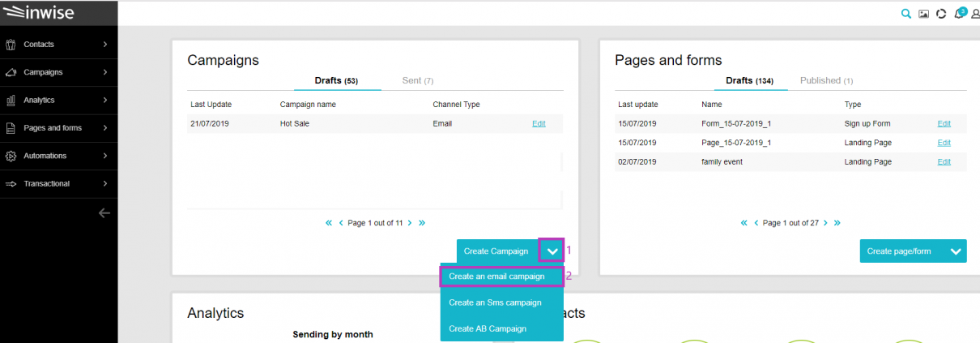This screenshot has height=343, width=980.
Task: Expand the Transactional menu chevron
Action: [x=105, y=184]
